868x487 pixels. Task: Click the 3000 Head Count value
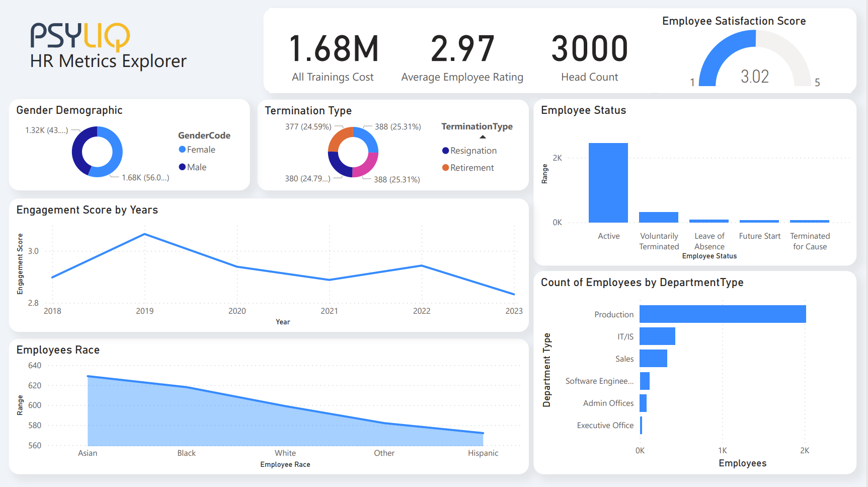(589, 48)
